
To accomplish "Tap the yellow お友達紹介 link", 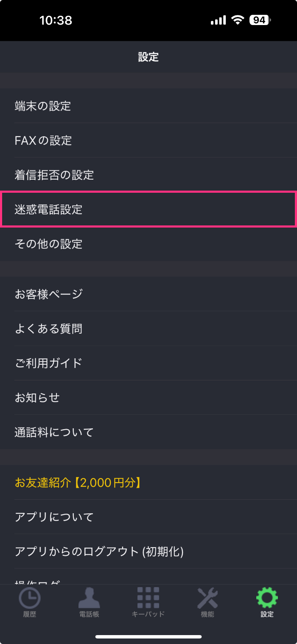I will pos(78,482).
